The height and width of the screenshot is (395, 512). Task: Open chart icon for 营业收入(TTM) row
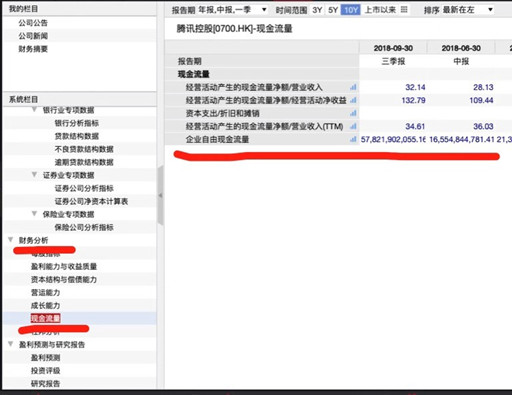click(353, 126)
